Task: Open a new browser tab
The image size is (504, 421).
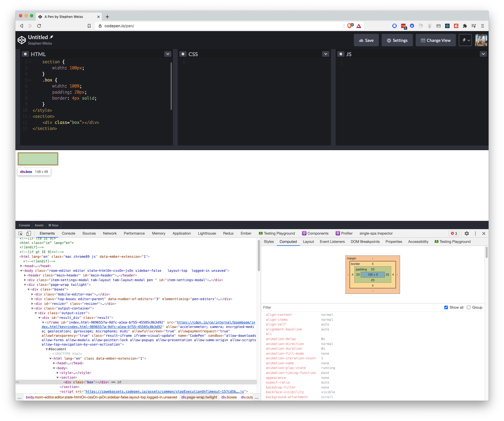Action: 107,17
